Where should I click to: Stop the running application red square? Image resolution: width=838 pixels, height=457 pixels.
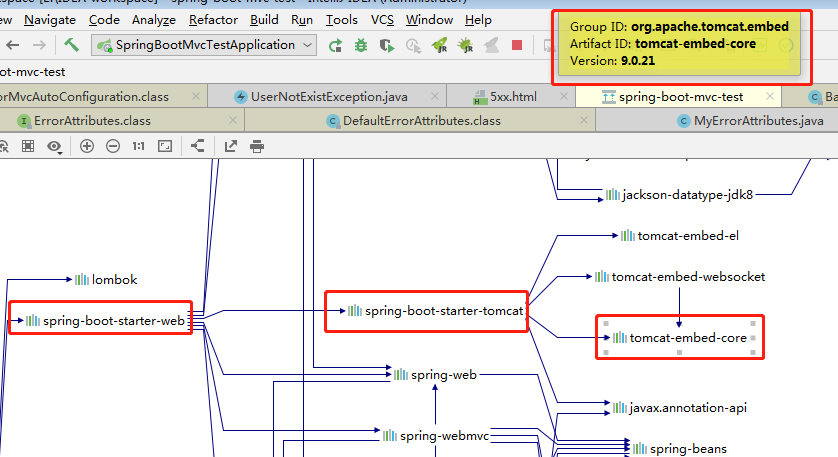pos(517,45)
